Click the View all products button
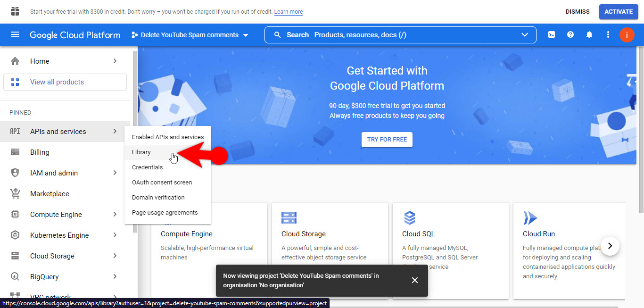Screen dimensions: 644x308 (x=65, y=82)
